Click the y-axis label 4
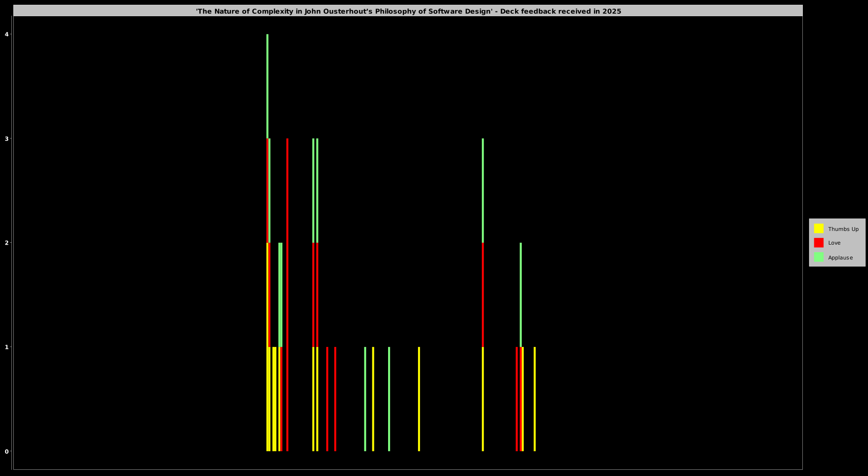This screenshot has height=476, width=868. click(x=7, y=34)
